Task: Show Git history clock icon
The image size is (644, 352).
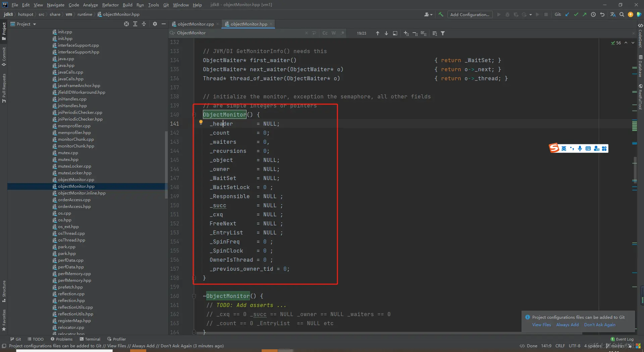Action: [593, 14]
